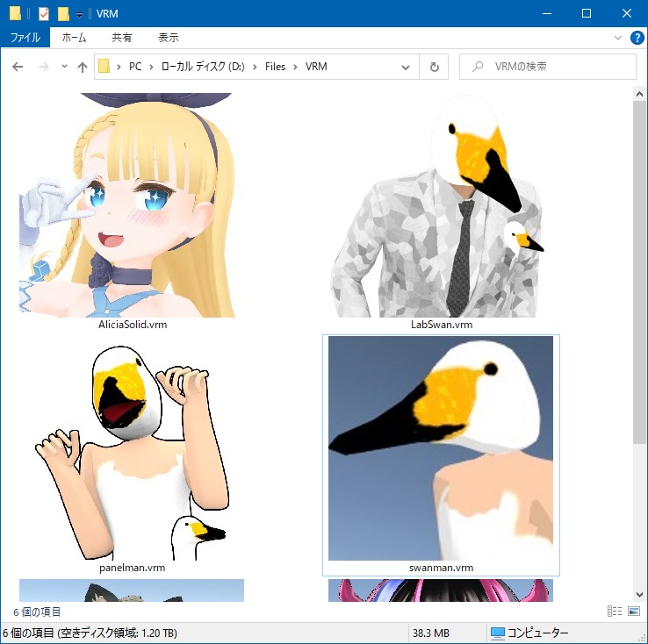Go back to previous folder
The height and width of the screenshot is (644, 648).
[x=18, y=67]
